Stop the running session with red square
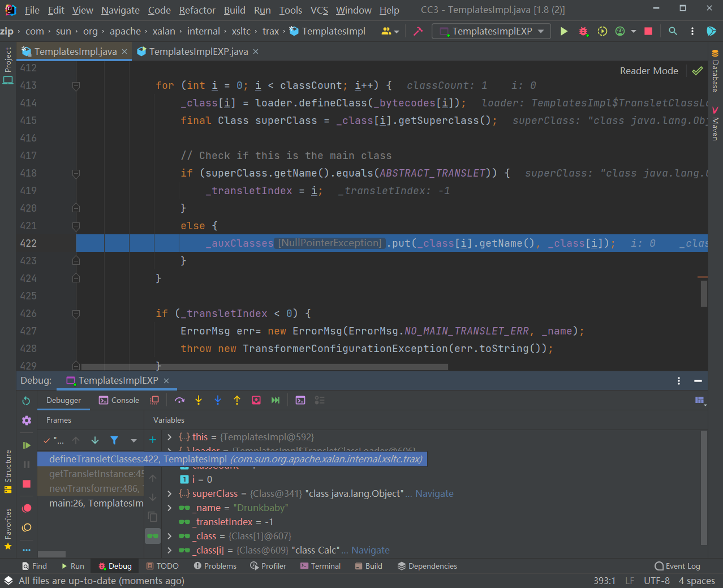The image size is (723, 588). click(x=648, y=32)
